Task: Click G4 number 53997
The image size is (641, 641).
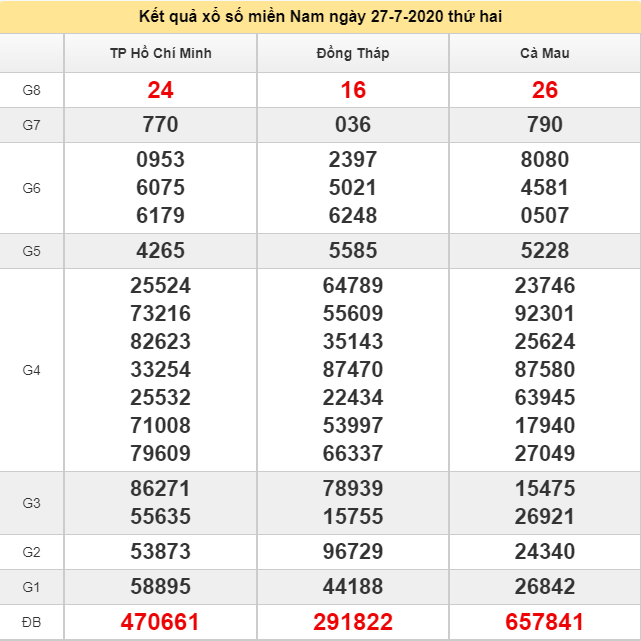Action: pos(353,426)
